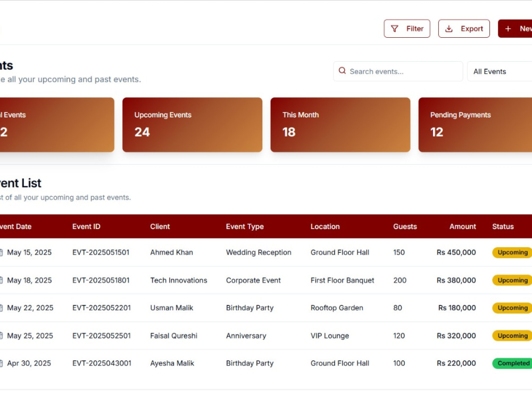Image resolution: width=532 pixels, height=398 pixels.
Task: Click Ground Floor Hall in Ahmed Khan row
Action: (339, 252)
